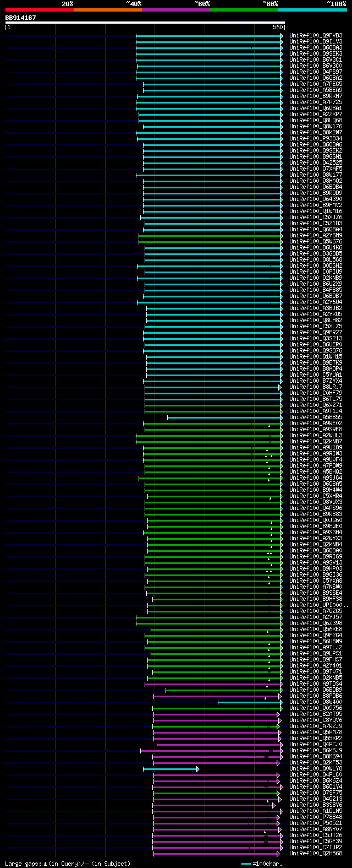Select label UniRef100_Q8LQ68
The width and height of the screenshot is (352, 868).
tap(316, 121)
